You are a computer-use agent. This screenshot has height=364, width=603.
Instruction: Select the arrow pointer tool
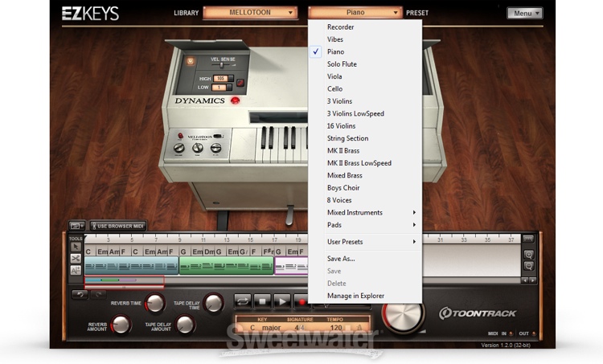pos(76,247)
